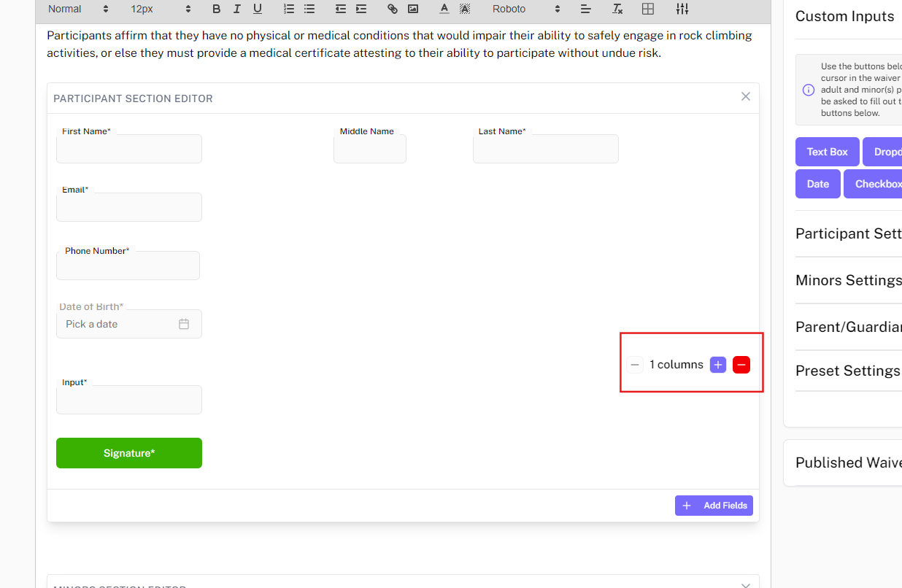Open the Normal paragraph style dropdown
The height and width of the screenshot is (588, 902).
coord(78,9)
